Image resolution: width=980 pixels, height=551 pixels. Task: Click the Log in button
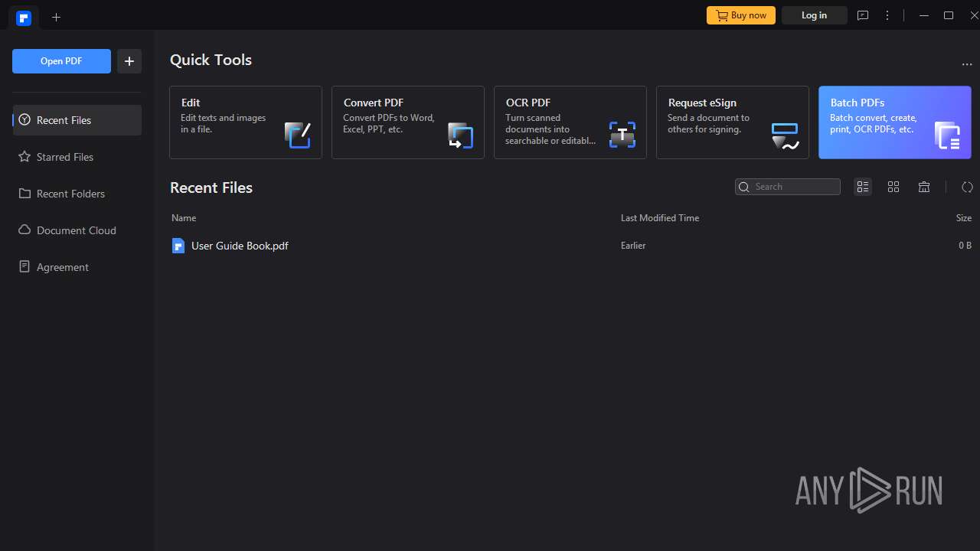[814, 15]
